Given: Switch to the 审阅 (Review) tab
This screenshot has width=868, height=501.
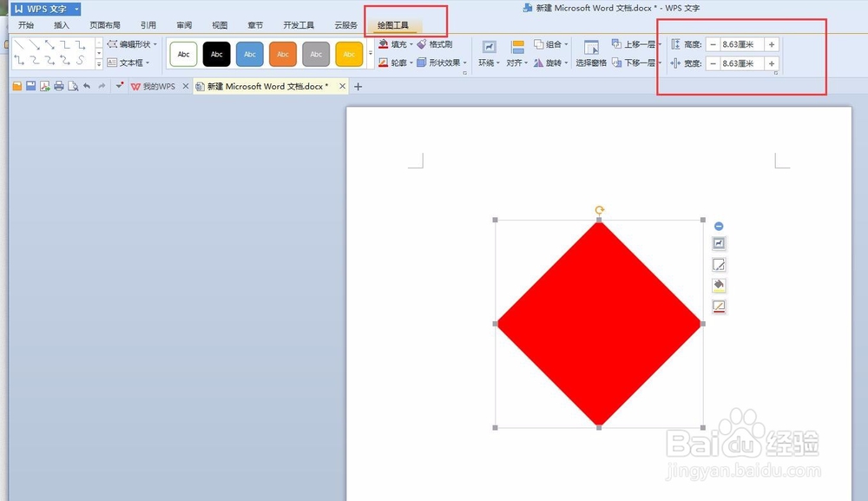Looking at the screenshot, I should 184,25.
